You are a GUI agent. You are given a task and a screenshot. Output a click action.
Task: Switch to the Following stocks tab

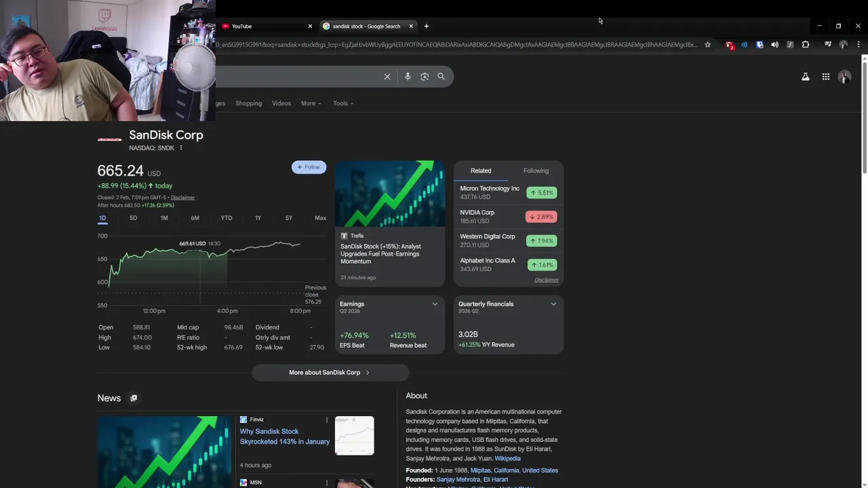coord(536,171)
